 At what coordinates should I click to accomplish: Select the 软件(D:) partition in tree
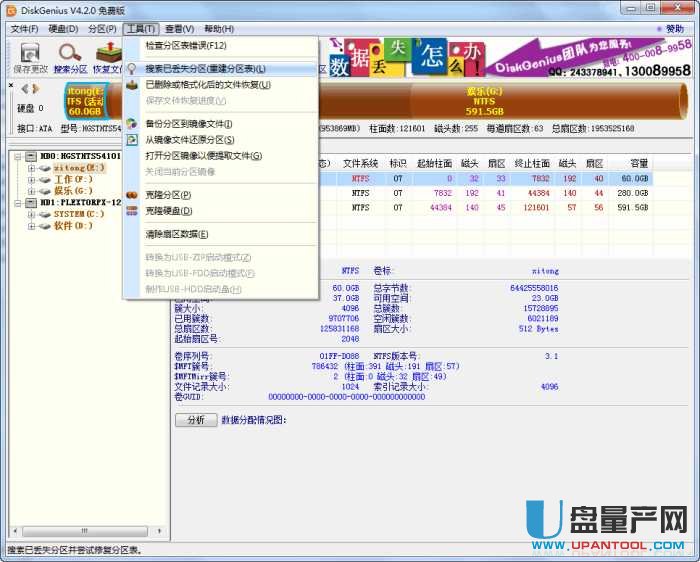[x=72, y=226]
